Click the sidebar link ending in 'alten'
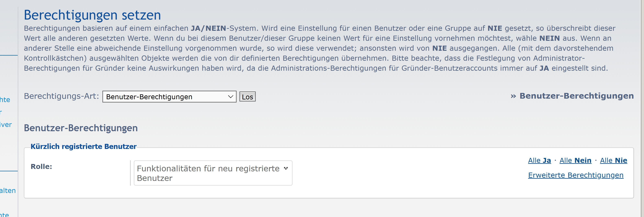Screen dimensions: 644x217 [8, 191]
